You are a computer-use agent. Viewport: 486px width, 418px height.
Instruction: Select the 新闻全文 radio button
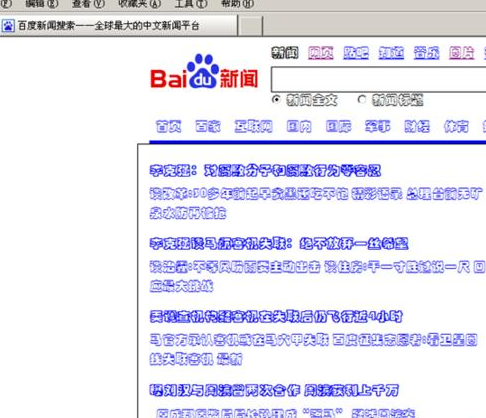(276, 99)
